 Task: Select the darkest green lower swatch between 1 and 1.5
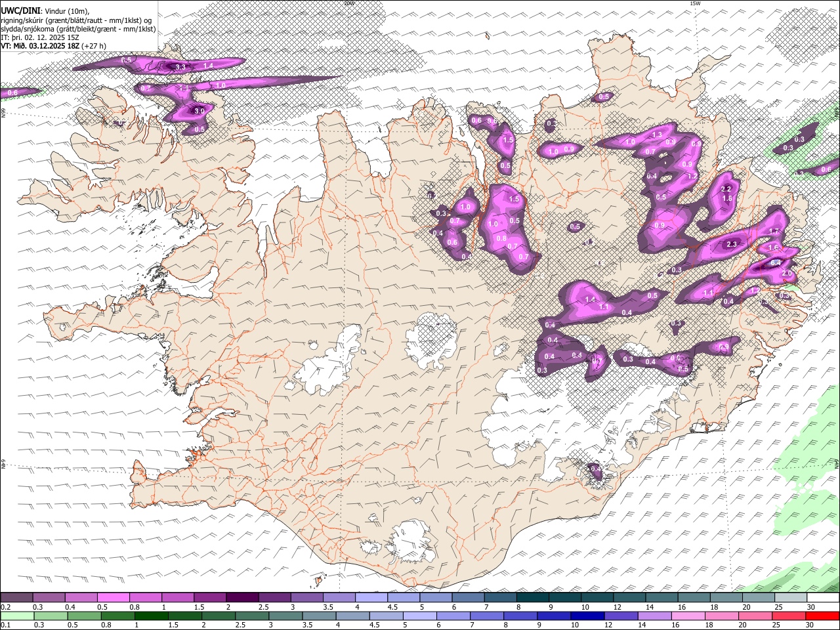pyautogui.click(x=151, y=616)
